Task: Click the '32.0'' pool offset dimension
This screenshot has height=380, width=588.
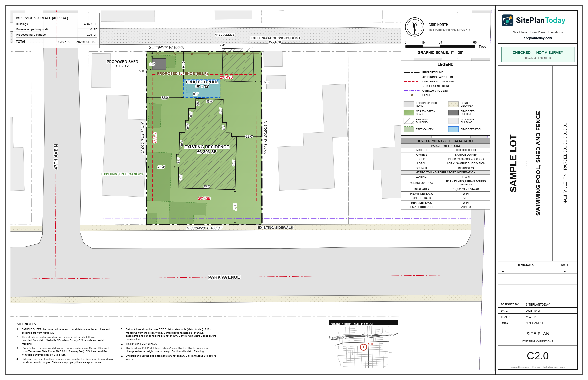Action: click(165, 98)
